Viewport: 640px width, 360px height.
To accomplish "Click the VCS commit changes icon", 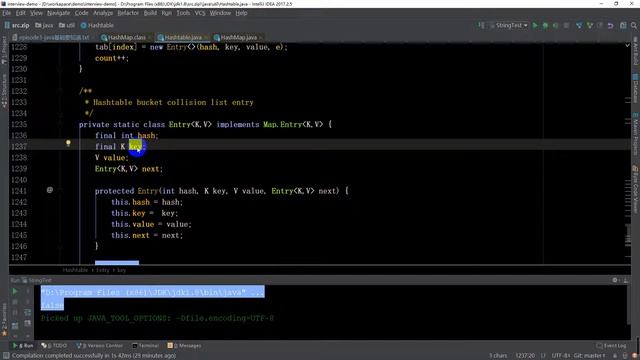I will [x=589, y=25].
